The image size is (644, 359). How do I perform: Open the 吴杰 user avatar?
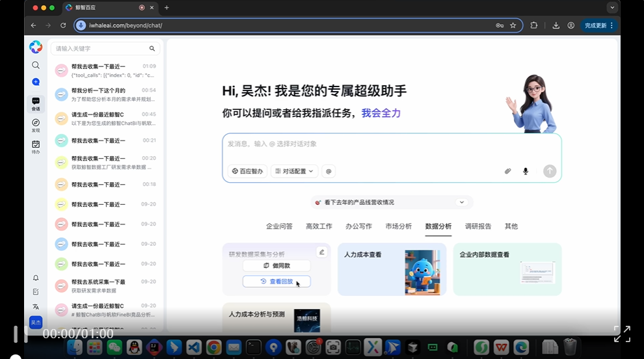point(36,323)
